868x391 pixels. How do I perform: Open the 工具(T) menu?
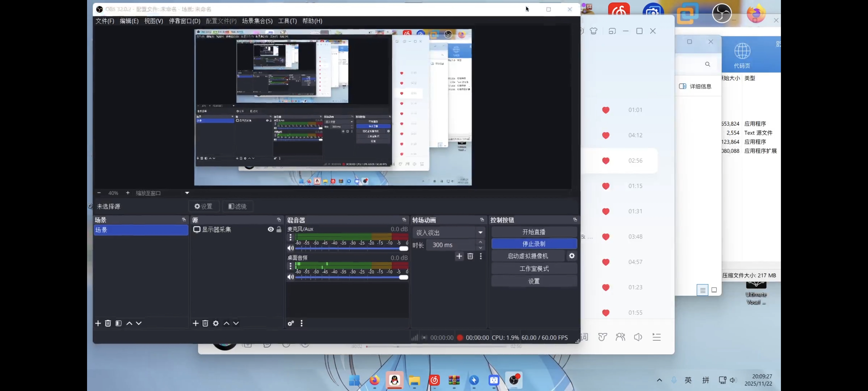pyautogui.click(x=287, y=21)
